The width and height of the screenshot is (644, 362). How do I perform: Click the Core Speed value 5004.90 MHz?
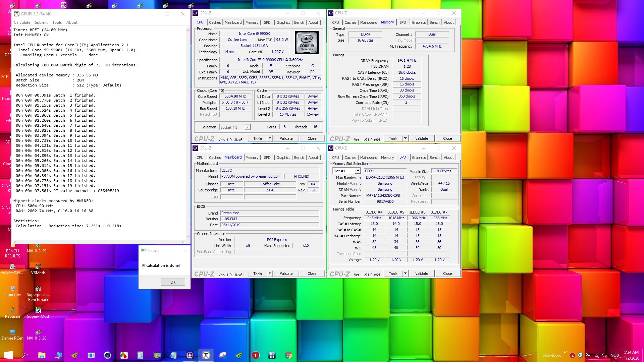pyautogui.click(x=235, y=97)
